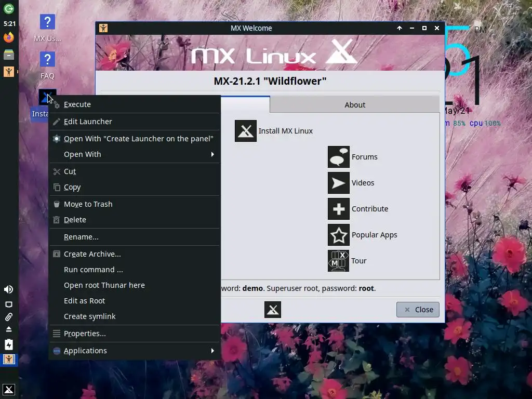Select Move to Trash

pyautogui.click(x=135, y=204)
